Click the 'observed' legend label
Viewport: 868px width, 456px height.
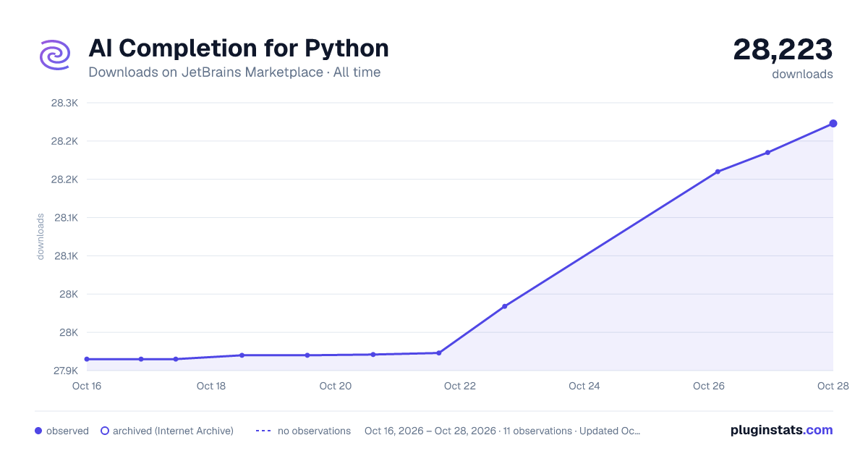click(x=67, y=431)
